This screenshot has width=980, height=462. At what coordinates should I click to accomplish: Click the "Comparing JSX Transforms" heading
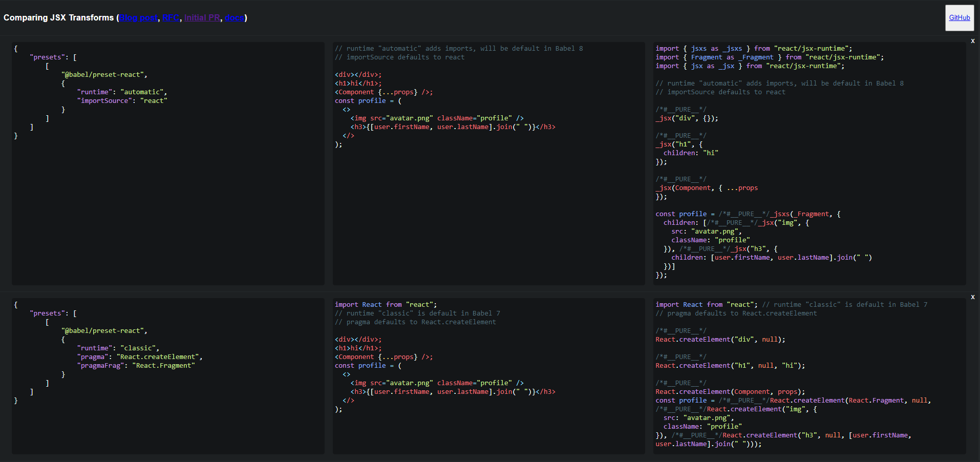59,17
